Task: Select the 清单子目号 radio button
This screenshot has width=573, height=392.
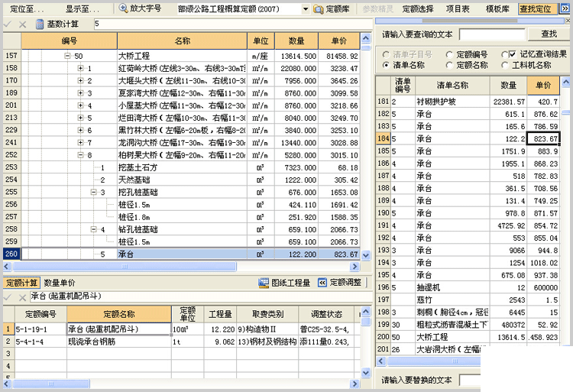Action: pos(386,55)
